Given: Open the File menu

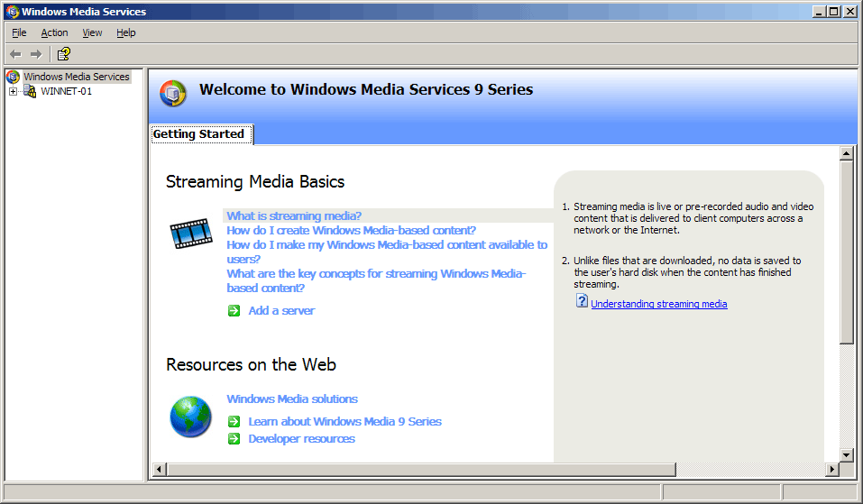Looking at the screenshot, I should (x=19, y=32).
